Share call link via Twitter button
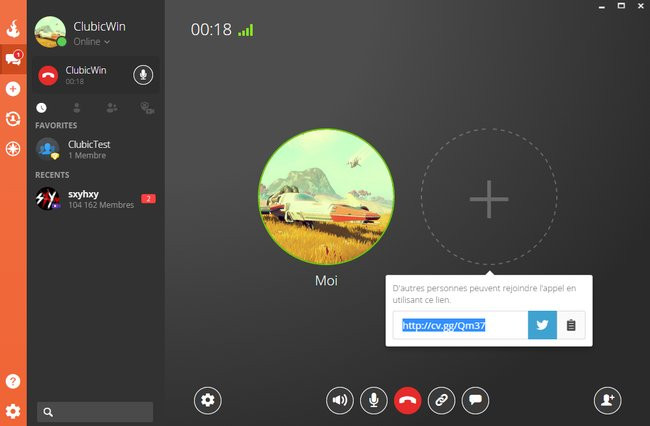The width and height of the screenshot is (650, 426). [x=542, y=325]
